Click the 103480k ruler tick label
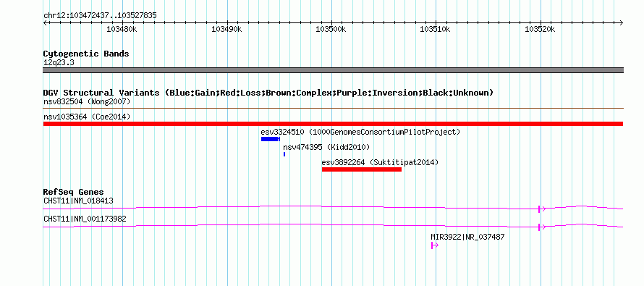 (x=122, y=29)
